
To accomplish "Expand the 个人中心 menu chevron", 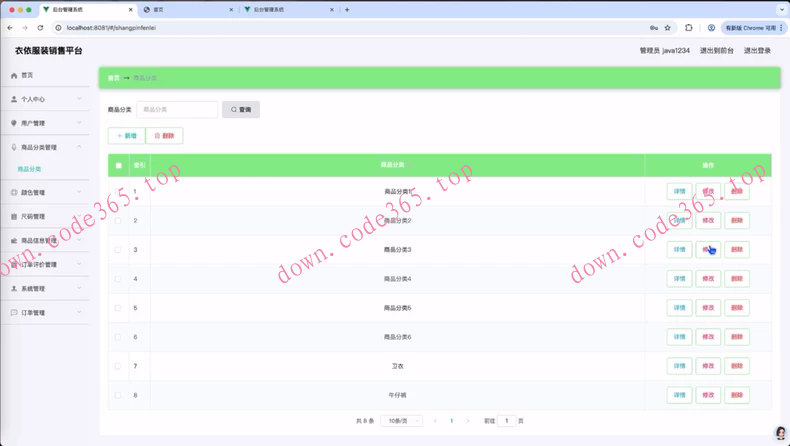I will coord(79,99).
